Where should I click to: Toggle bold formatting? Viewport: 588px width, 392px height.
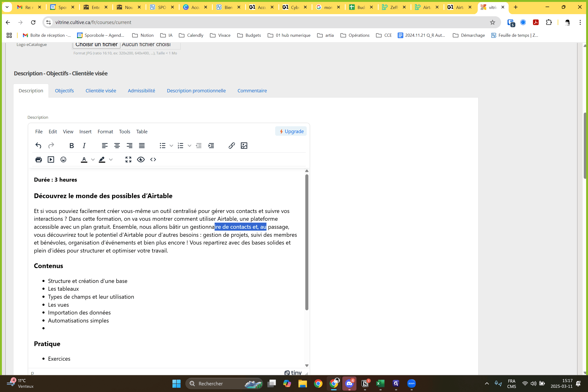coord(72,146)
